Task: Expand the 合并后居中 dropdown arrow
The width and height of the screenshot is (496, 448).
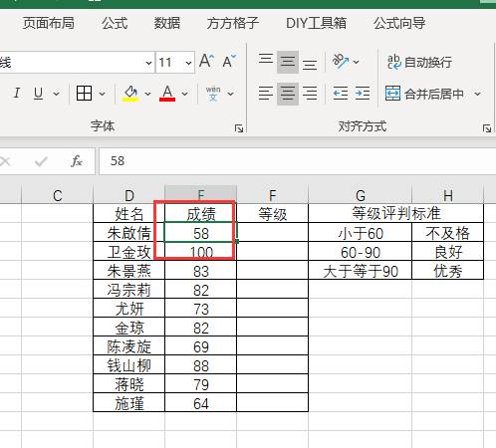Action: [x=477, y=94]
